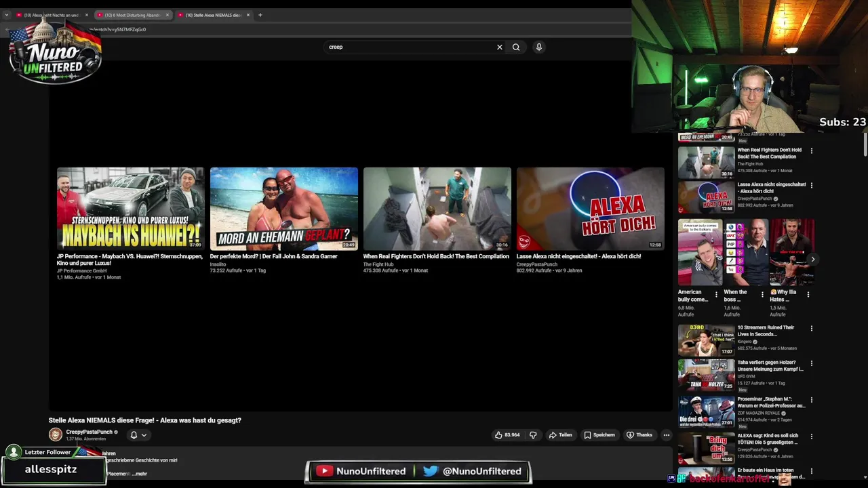Open the 'American bully comes' short thumbnail
868x488 pixels.
(701, 252)
